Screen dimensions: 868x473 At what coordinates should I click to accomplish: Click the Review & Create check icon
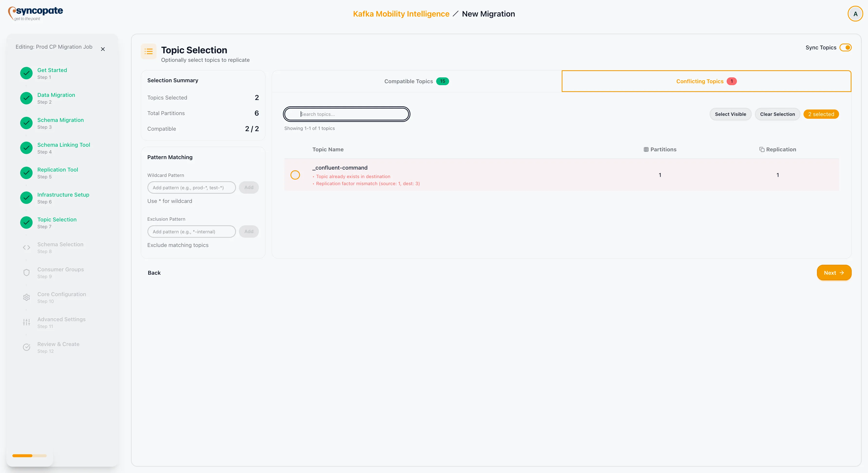click(26, 347)
